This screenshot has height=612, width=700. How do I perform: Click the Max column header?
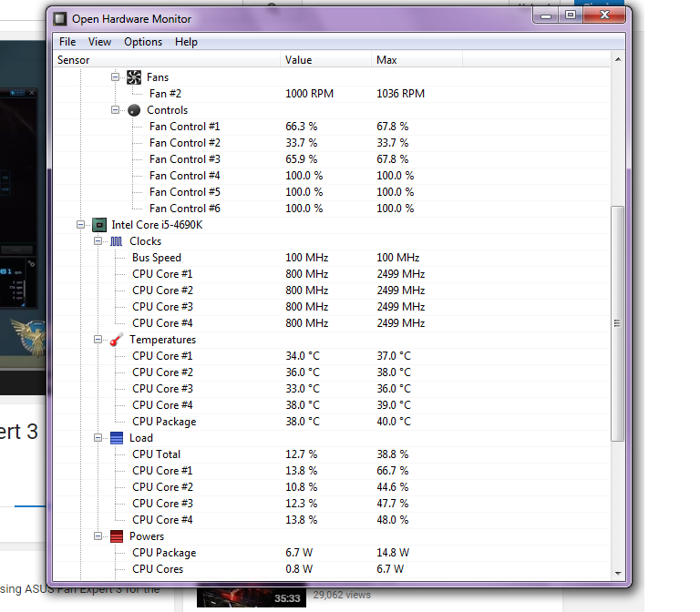coord(417,60)
